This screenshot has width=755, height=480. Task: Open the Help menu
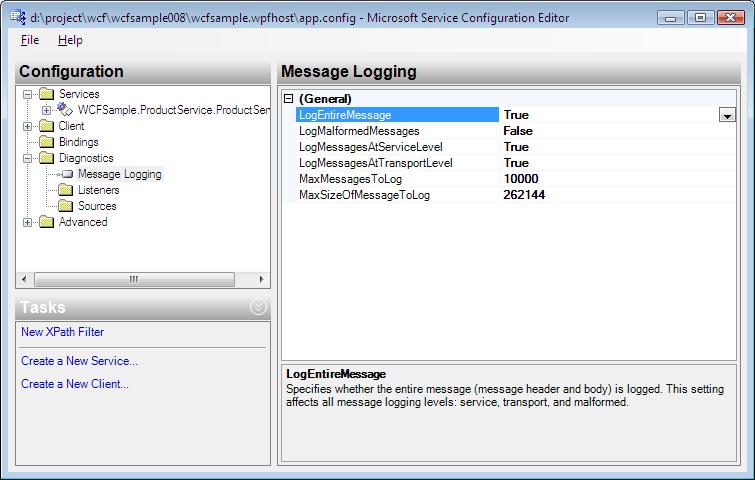70,40
